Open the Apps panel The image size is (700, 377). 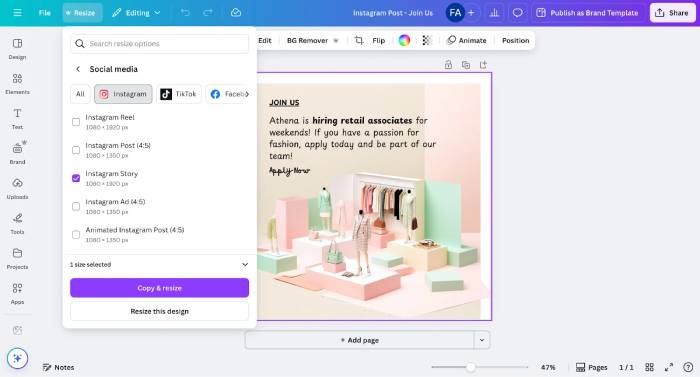(x=17, y=293)
